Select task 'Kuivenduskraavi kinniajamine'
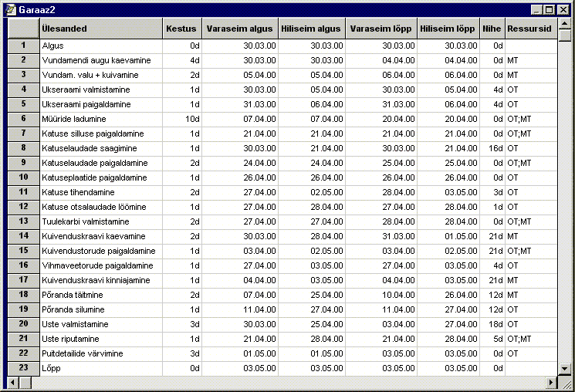This screenshot has height=392, width=575. [x=101, y=281]
